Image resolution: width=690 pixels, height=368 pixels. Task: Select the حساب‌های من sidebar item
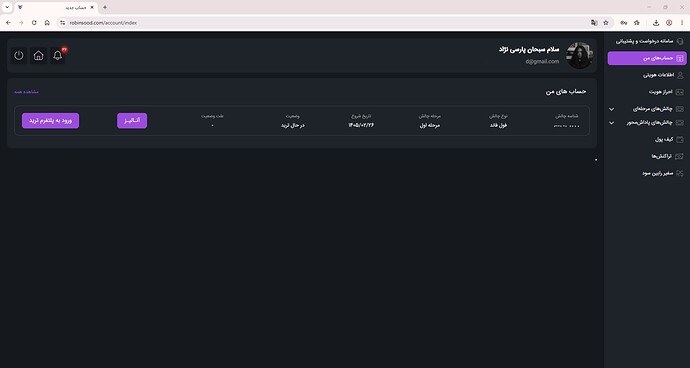pos(647,58)
